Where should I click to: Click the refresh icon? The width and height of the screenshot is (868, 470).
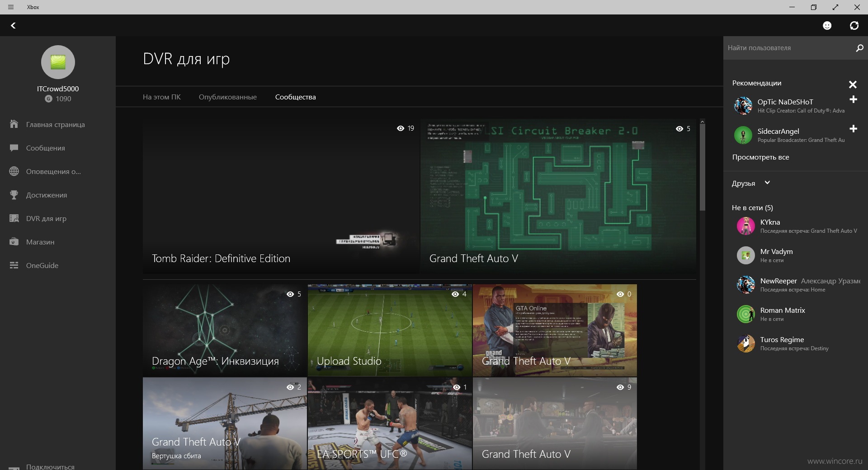point(854,26)
